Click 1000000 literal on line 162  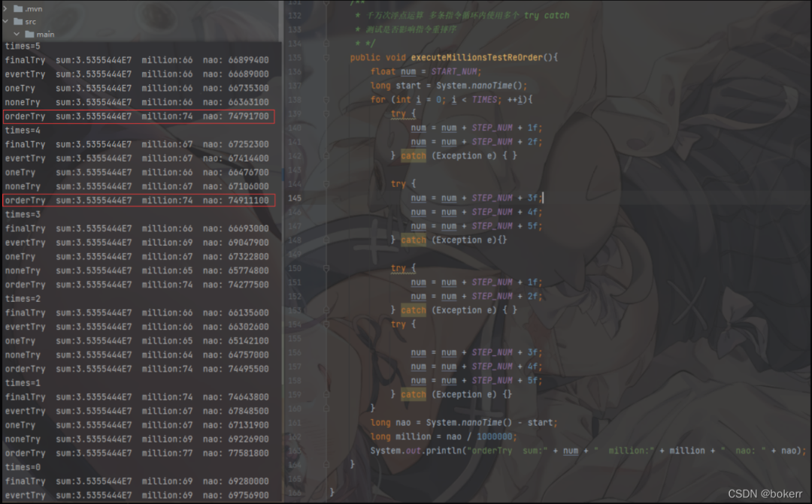(495, 436)
